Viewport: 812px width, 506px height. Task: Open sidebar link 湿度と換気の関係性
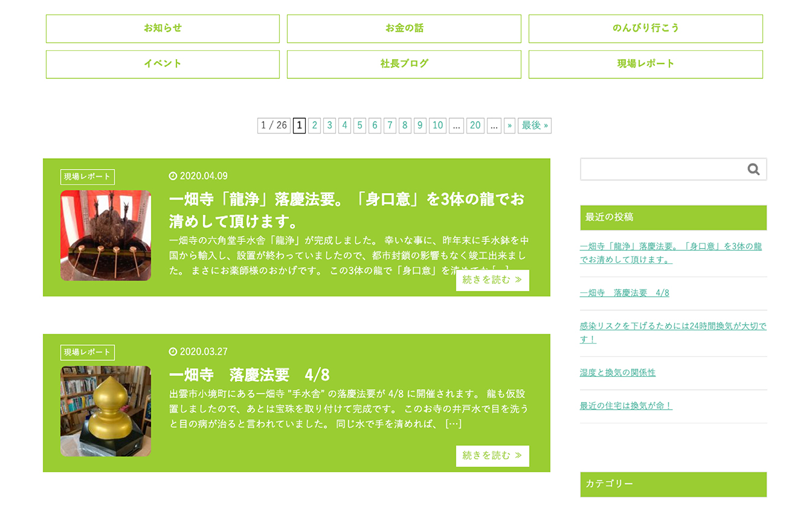point(617,373)
